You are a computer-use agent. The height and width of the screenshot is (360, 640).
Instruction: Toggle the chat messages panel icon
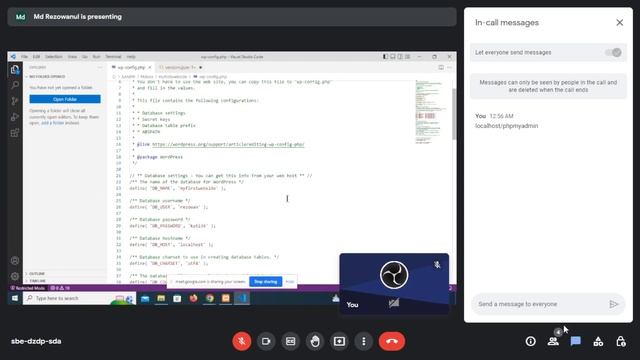coord(576,341)
